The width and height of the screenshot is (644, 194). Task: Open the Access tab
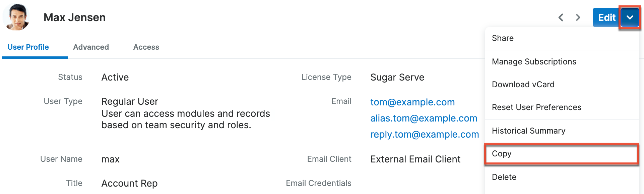coord(146,47)
